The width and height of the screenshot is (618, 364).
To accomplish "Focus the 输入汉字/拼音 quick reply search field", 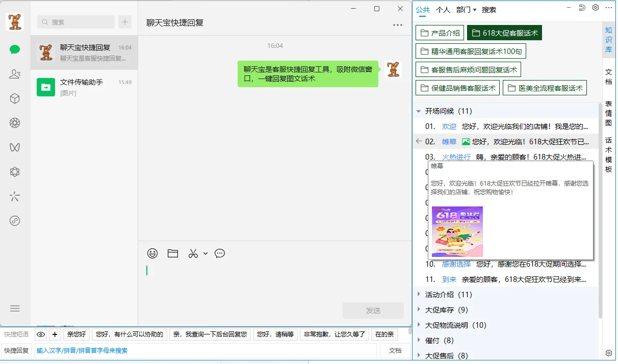I will pyautogui.click(x=205, y=351).
